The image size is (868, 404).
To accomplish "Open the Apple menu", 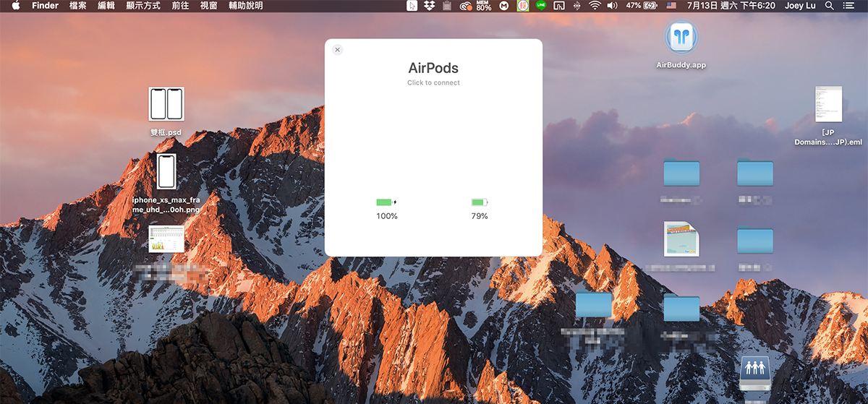I will pyautogui.click(x=15, y=6).
